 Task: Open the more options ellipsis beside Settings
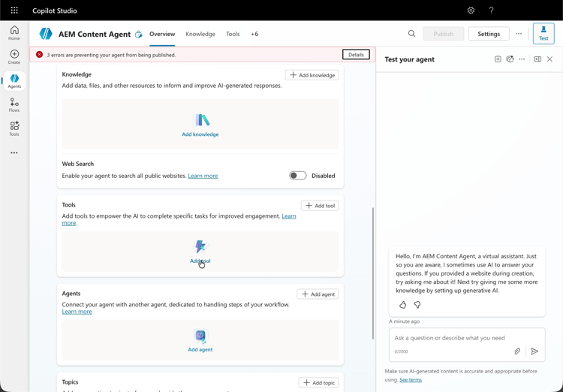[x=519, y=34]
